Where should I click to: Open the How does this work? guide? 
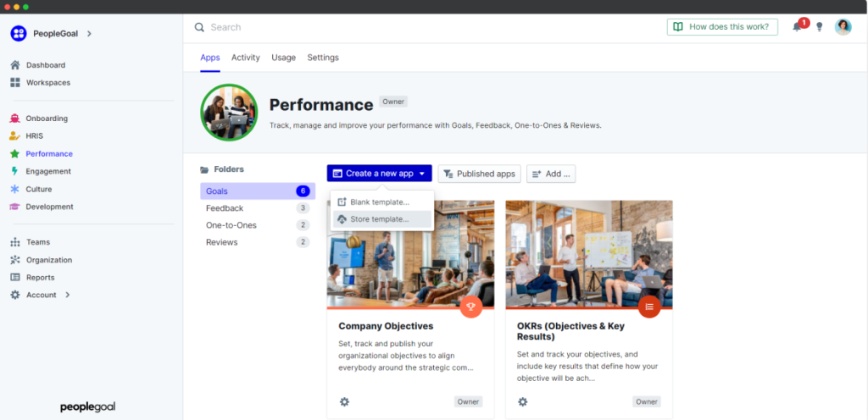(722, 26)
